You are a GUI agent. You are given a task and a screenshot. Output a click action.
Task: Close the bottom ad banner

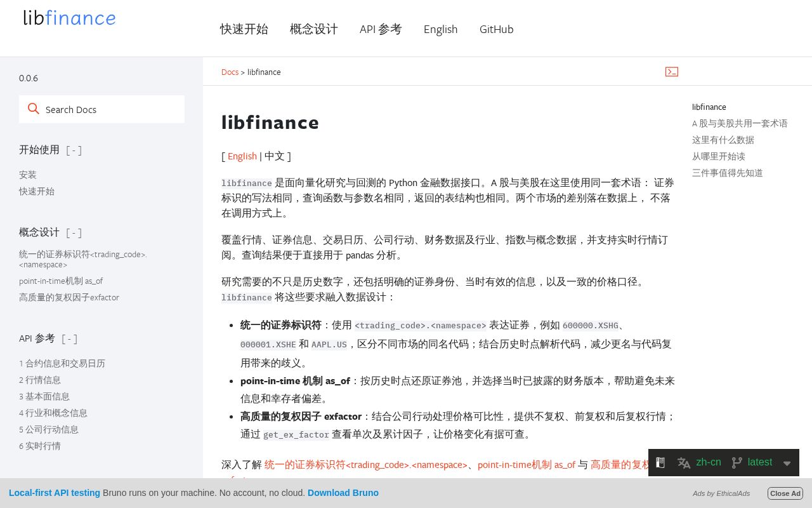tap(785, 493)
